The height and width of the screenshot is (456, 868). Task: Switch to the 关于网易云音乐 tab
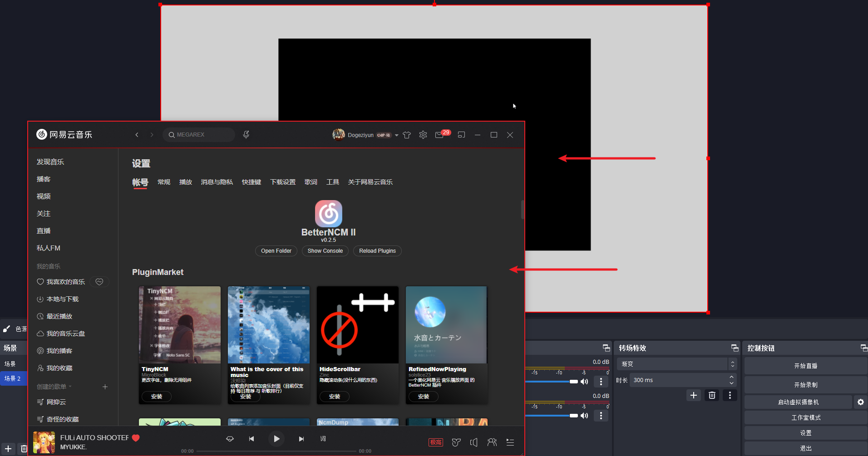point(370,182)
